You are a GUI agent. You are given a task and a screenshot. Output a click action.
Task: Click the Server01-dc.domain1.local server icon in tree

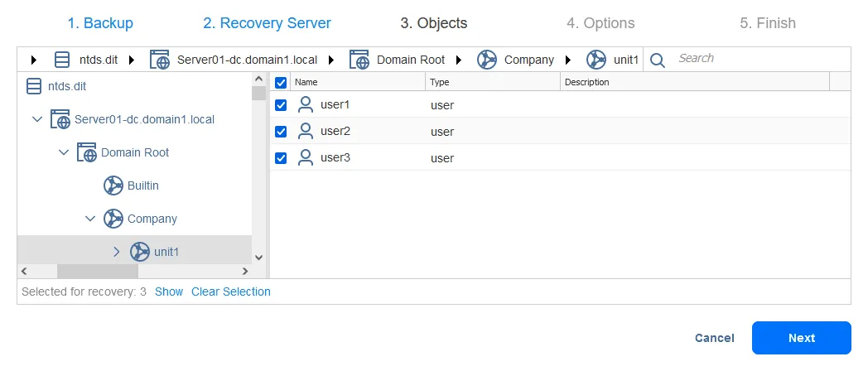tap(60, 119)
